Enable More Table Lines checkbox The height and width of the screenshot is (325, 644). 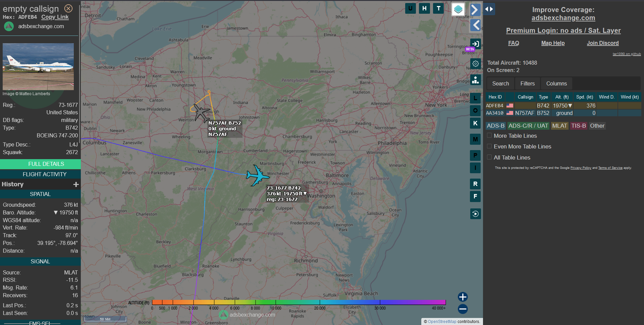tap(489, 135)
